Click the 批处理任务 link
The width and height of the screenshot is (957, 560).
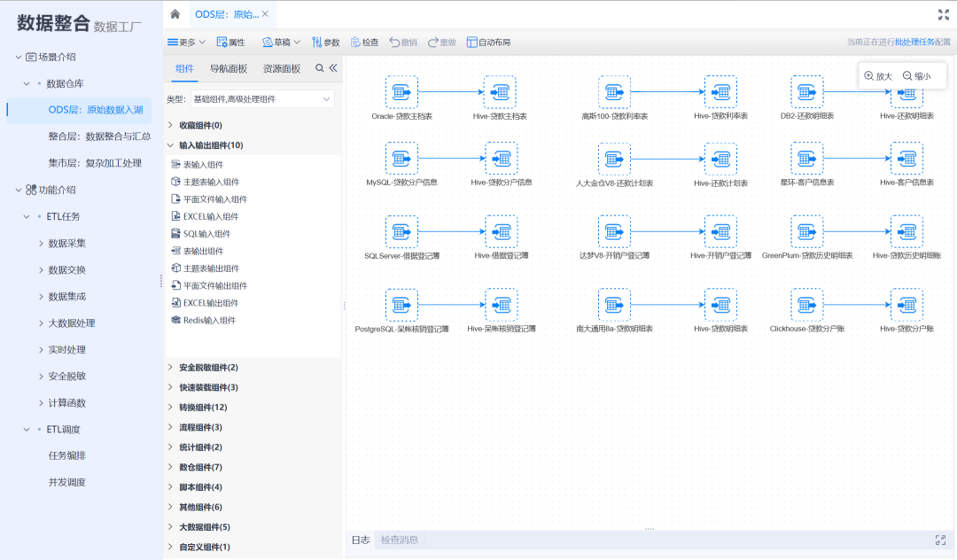point(914,42)
